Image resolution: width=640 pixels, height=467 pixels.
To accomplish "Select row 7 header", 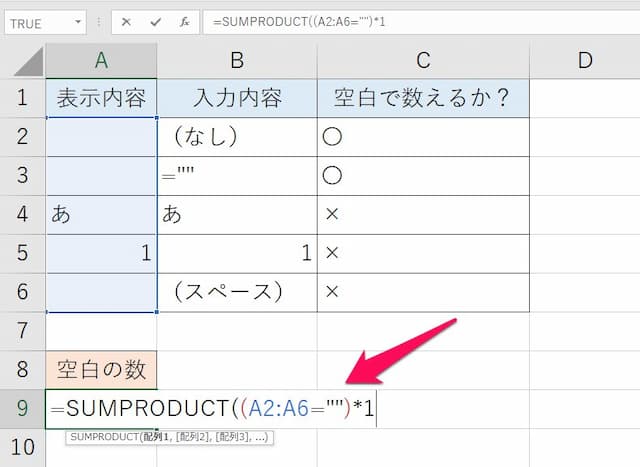I will pyautogui.click(x=22, y=331).
